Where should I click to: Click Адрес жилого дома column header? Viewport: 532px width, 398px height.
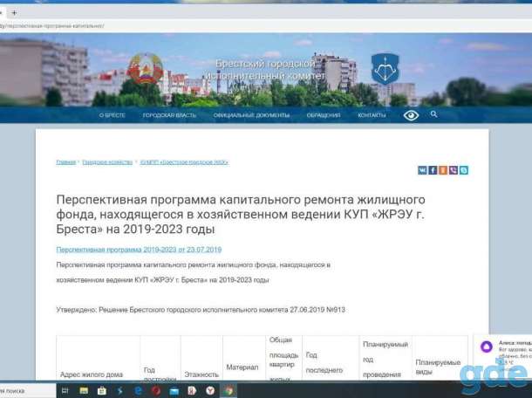coord(92,374)
